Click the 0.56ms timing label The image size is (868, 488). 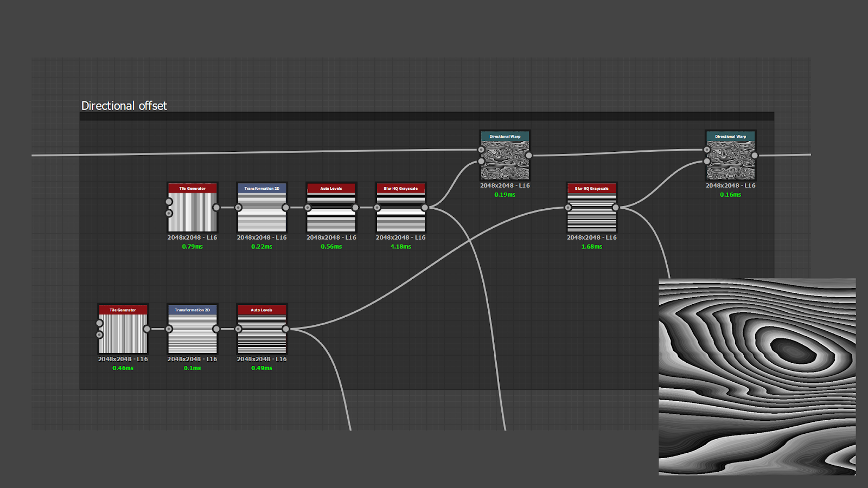(331, 247)
